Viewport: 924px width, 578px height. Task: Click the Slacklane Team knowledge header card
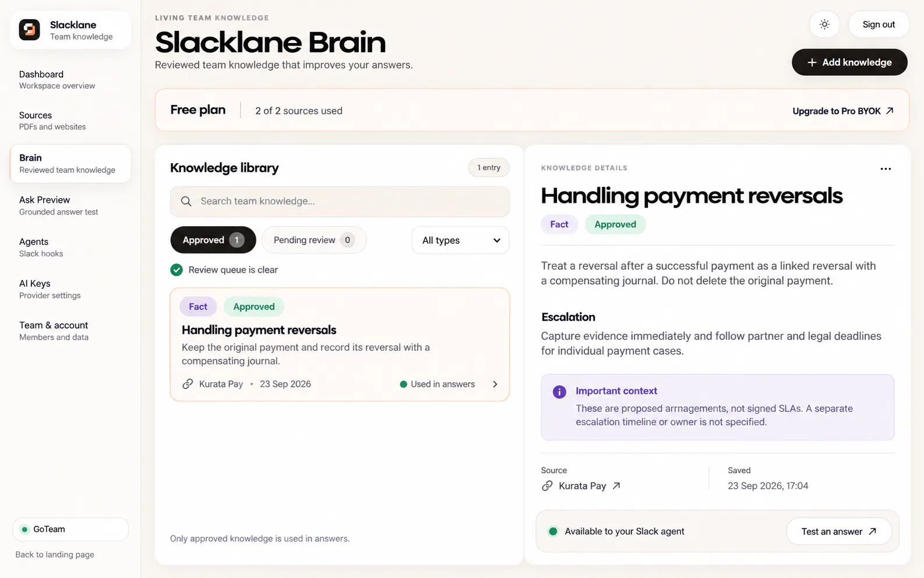[70, 30]
